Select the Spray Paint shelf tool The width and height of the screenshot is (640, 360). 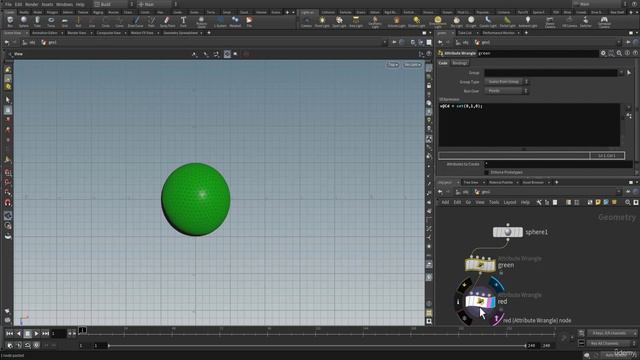(167, 22)
